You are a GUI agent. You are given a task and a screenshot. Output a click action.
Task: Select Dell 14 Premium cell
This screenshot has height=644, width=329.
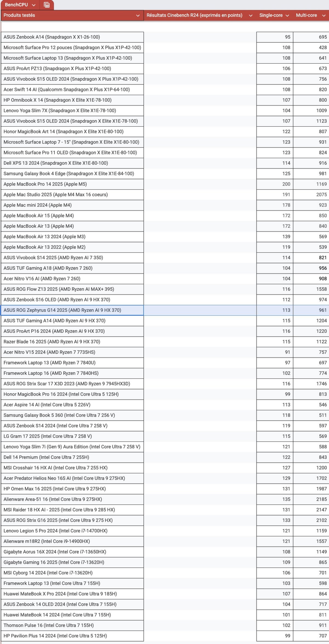pos(72,457)
